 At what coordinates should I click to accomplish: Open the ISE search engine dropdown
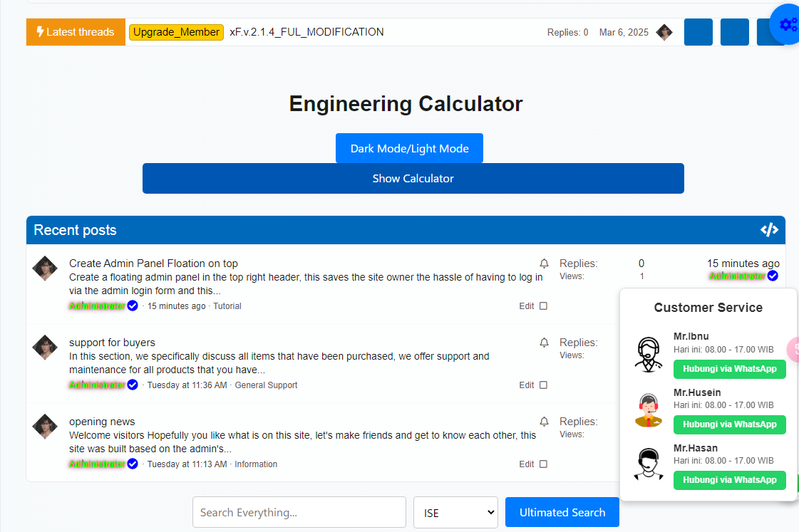pyautogui.click(x=455, y=512)
